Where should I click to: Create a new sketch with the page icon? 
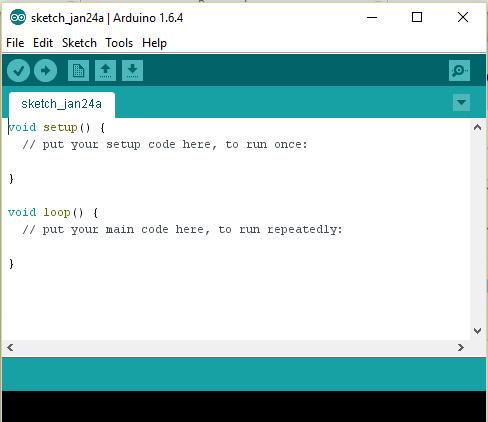pos(78,70)
